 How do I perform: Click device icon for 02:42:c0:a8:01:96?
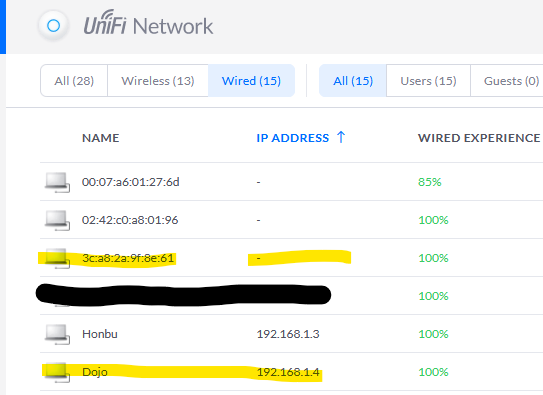click(x=57, y=220)
